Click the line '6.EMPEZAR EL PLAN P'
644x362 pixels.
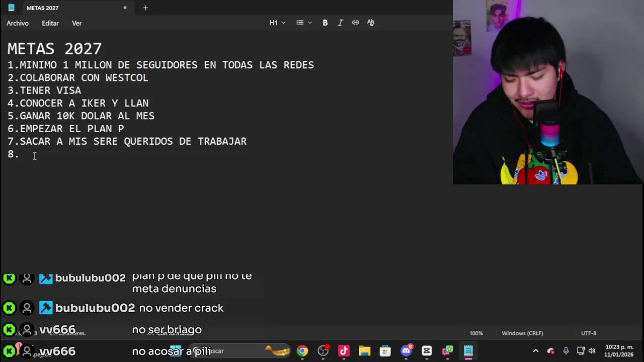click(66, 129)
